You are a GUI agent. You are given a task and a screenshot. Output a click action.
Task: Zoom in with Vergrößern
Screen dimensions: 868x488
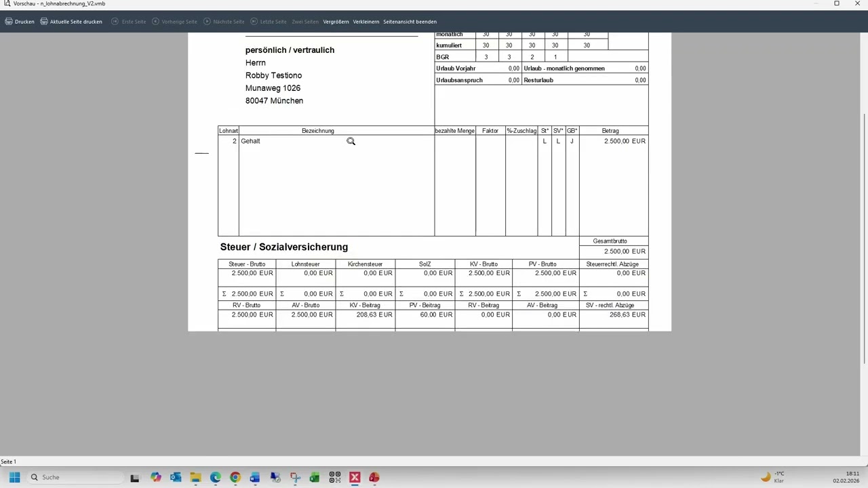tap(336, 22)
